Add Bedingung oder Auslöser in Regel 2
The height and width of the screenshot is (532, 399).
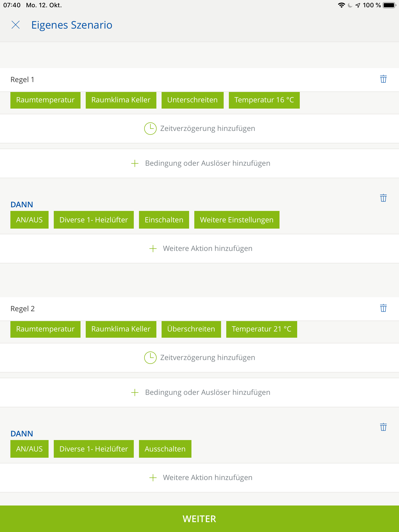point(207,393)
